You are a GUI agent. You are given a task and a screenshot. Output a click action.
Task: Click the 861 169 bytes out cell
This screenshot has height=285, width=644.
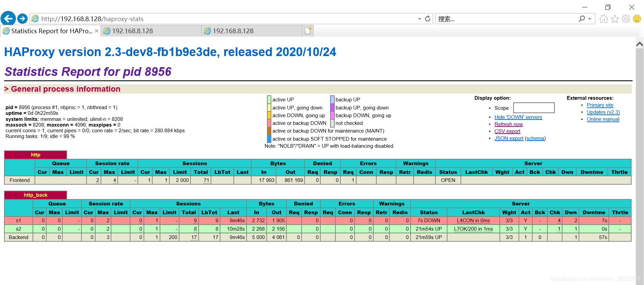(x=290, y=180)
